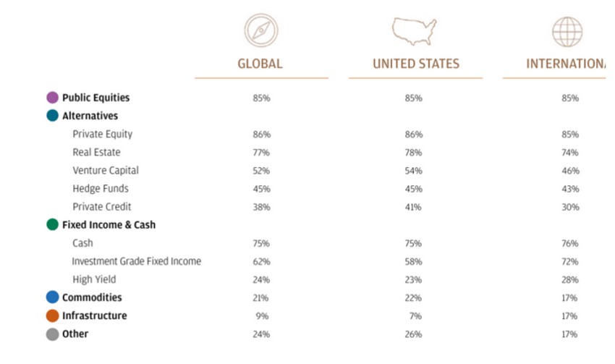The width and height of the screenshot is (615, 364).
Task: Click the blue Commodities color dot
Action: pos(52,297)
